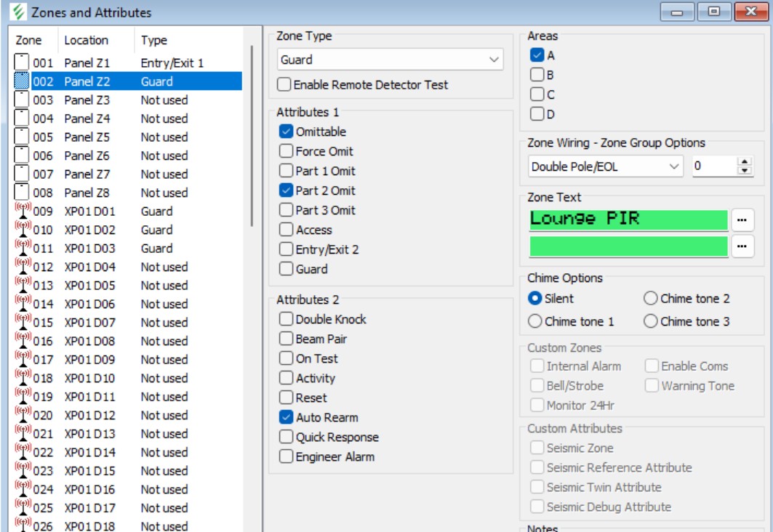The width and height of the screenshot is (773, 532).
Task: Click the green Lounge PIR zone text field
Action: (628, 219)
